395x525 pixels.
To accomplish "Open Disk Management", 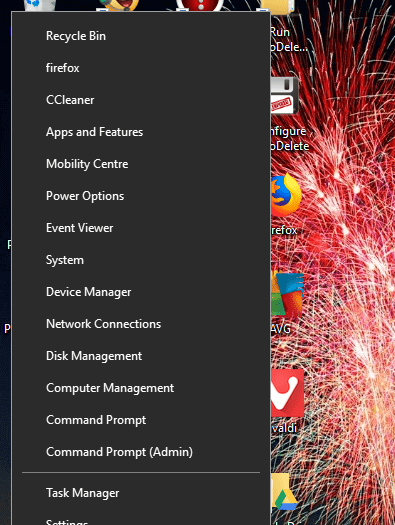I will 141,356.
